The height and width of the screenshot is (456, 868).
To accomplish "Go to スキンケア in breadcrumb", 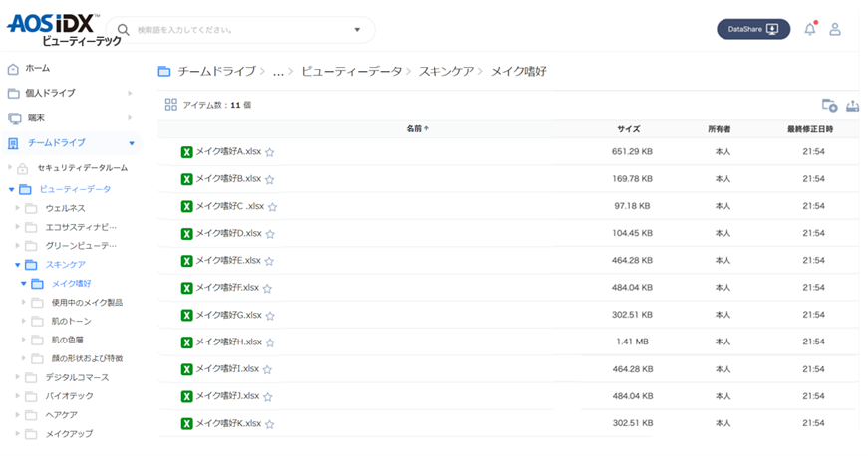I will [x=446, y=72].
